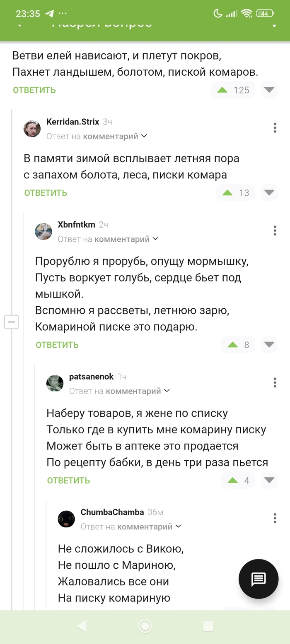The image size is (290, 644).
Task: Collapse the comment thread with minus button
Action: 11,322
